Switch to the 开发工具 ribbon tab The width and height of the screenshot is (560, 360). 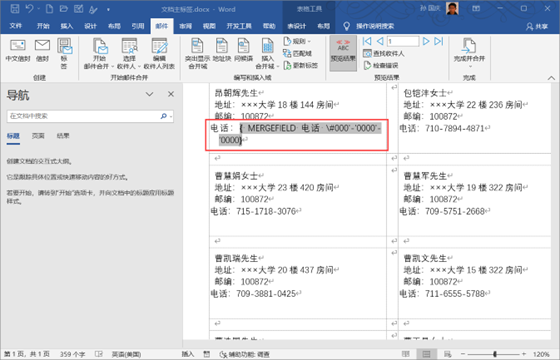click(x=239, y=26)
